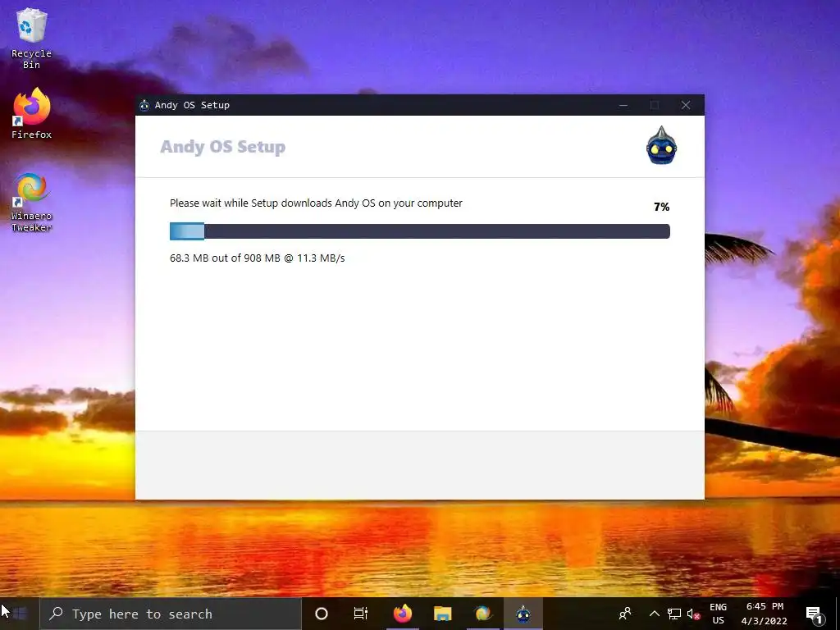The height and width of the screenshot is (630, 840).
Task: Open the Recycle Bin desktop icon
Action: coord(32,39)
